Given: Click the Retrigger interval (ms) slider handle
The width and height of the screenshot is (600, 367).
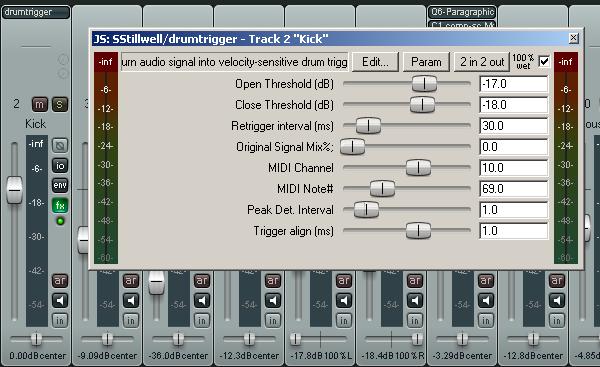Looking at the screenshot, I should (368, 126).
